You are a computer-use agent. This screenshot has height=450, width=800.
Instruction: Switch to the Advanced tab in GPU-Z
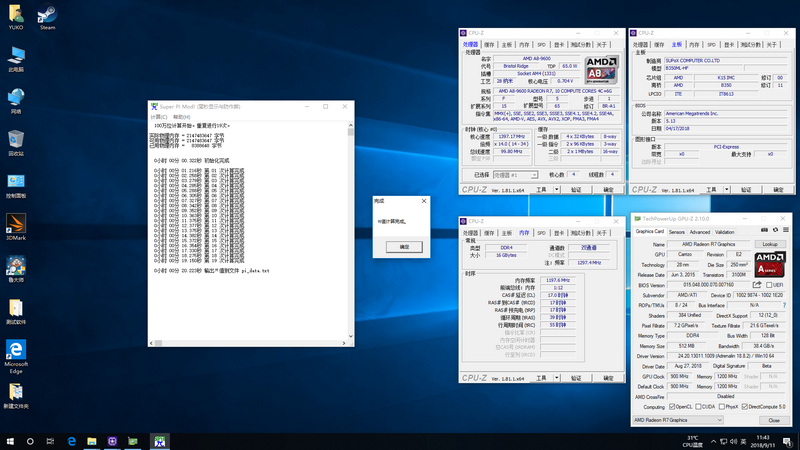(x=699, y=232)
